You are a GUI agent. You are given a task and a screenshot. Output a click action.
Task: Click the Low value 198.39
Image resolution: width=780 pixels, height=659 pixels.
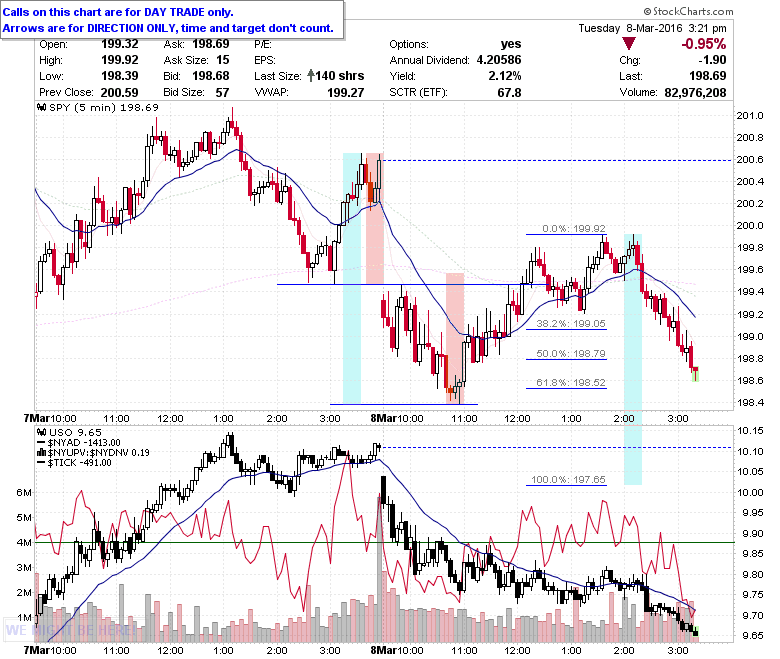click(x=119, y=76)
